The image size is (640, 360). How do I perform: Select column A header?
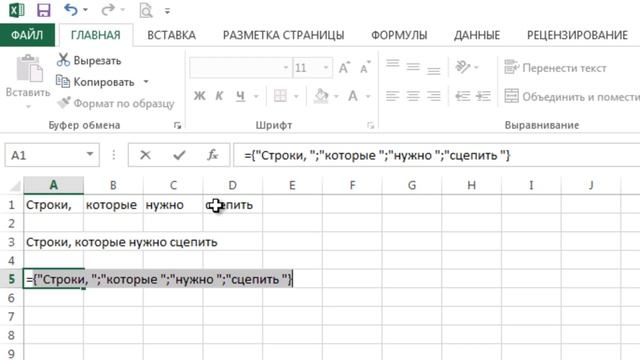[x=53, y=185]
